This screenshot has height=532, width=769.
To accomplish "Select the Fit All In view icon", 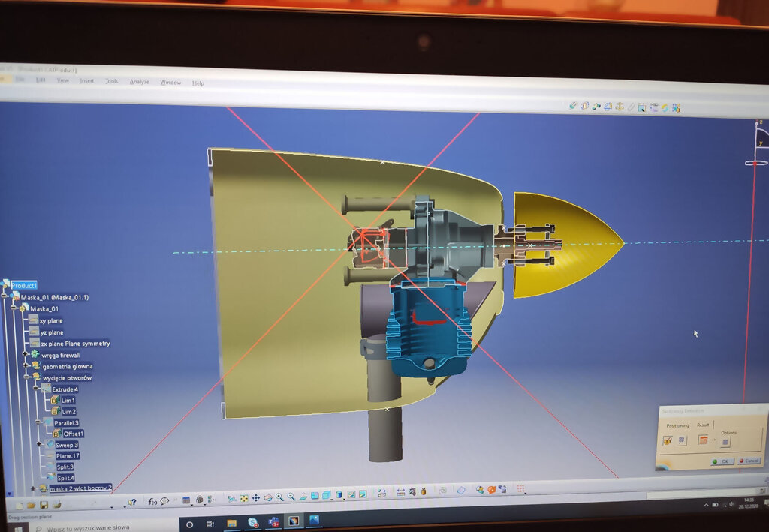I will coord(243,497).
